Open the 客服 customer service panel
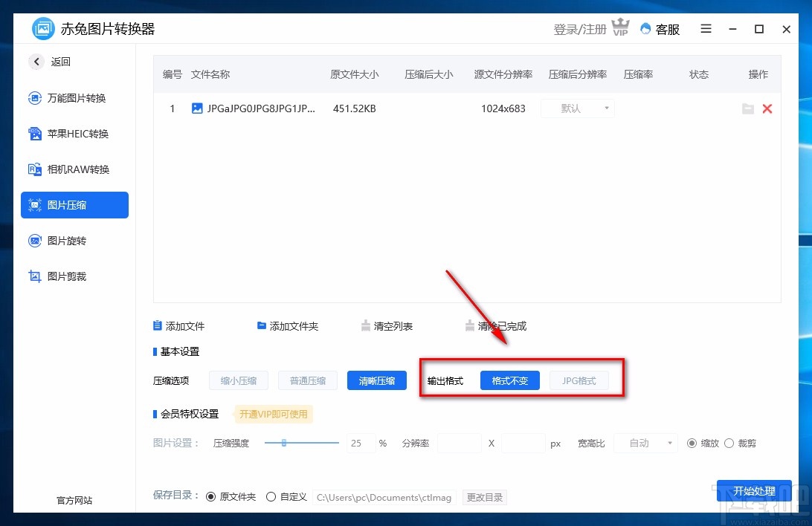Viewport: 812px width, 526px height. click(659, 29)
